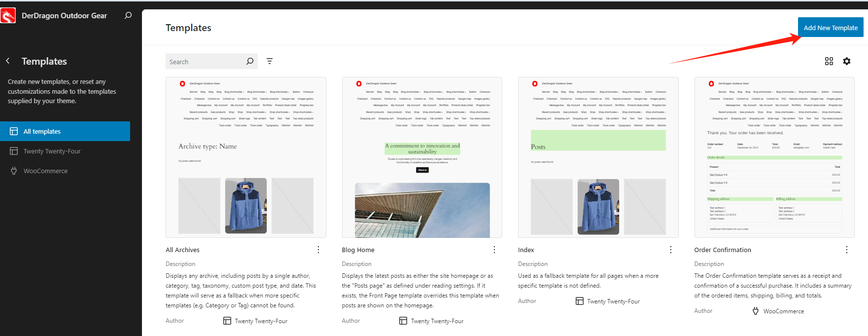Click the DerDragon Outdoor Gear site title
The image size is (868, 336).
click(x=64, y=15)
